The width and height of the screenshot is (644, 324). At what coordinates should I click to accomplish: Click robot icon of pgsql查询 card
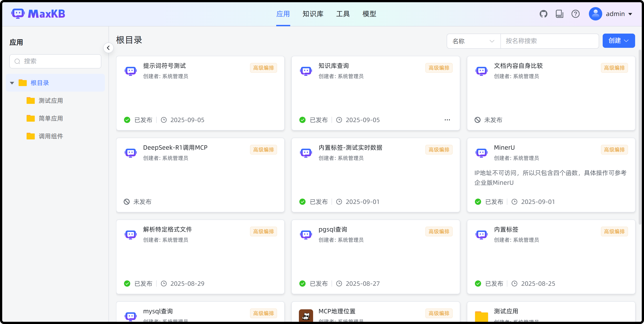point(306,235)
